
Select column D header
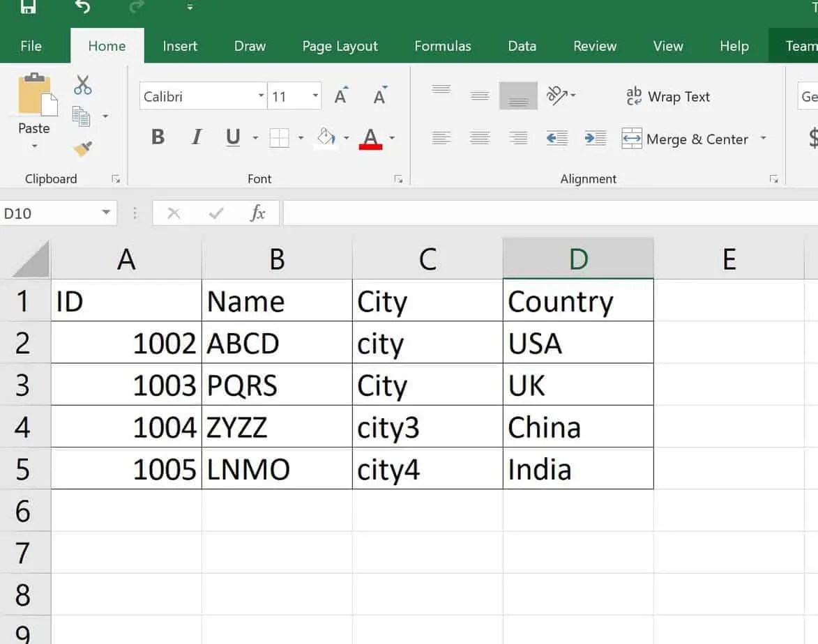click(x=578, y=259)
